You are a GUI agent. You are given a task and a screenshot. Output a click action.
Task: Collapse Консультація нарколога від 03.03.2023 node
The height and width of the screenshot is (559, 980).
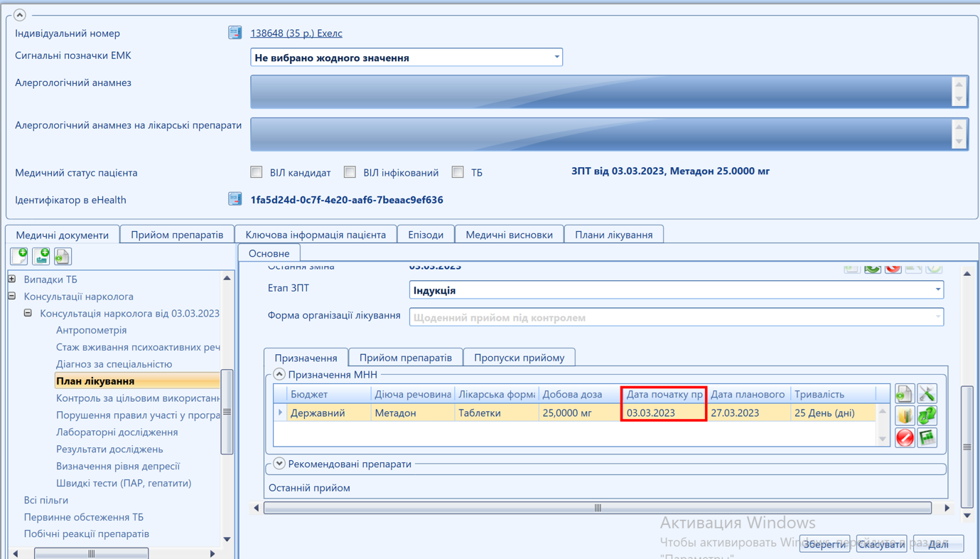28,313
